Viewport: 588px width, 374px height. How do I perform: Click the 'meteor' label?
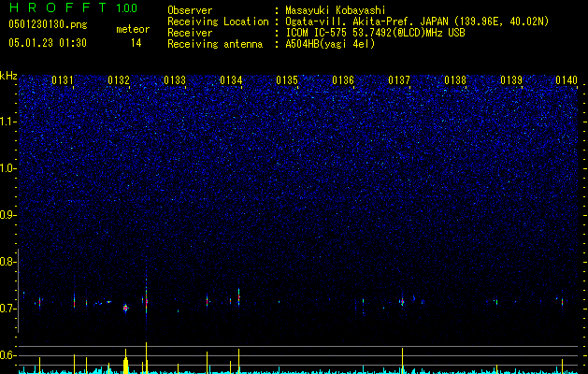(x=133, y=29)
